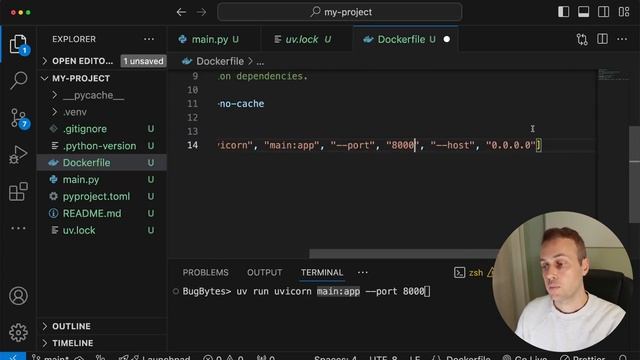This screenshot has width=640, height=360.
Task: Expand the Open Editors section
Action: tap(102, 61)
